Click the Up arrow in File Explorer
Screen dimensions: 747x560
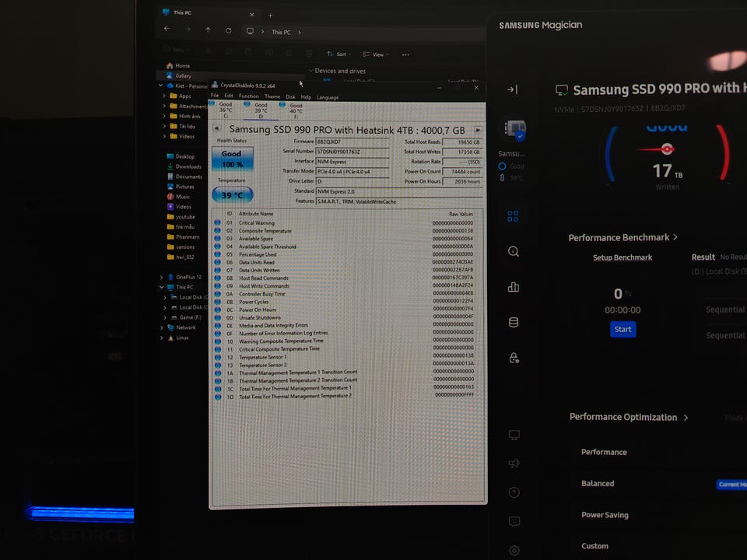click(208, 30)
